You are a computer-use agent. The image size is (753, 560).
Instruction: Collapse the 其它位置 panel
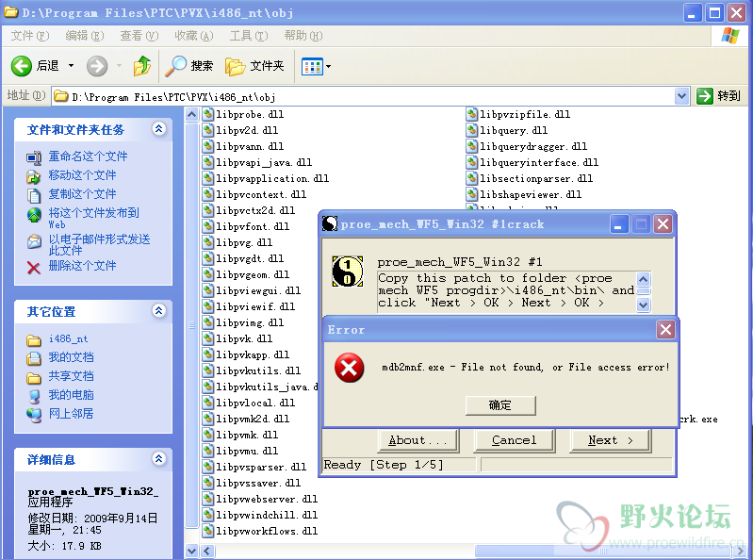159,311
